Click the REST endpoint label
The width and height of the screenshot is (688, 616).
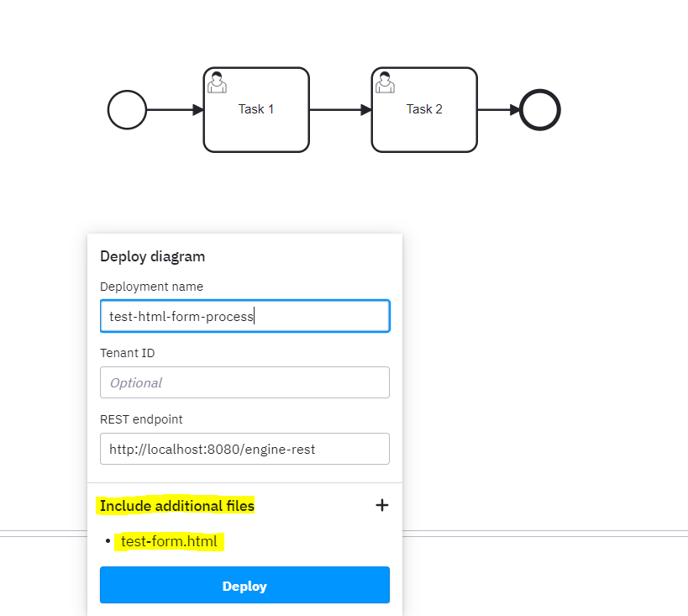(x=141, y=419)
